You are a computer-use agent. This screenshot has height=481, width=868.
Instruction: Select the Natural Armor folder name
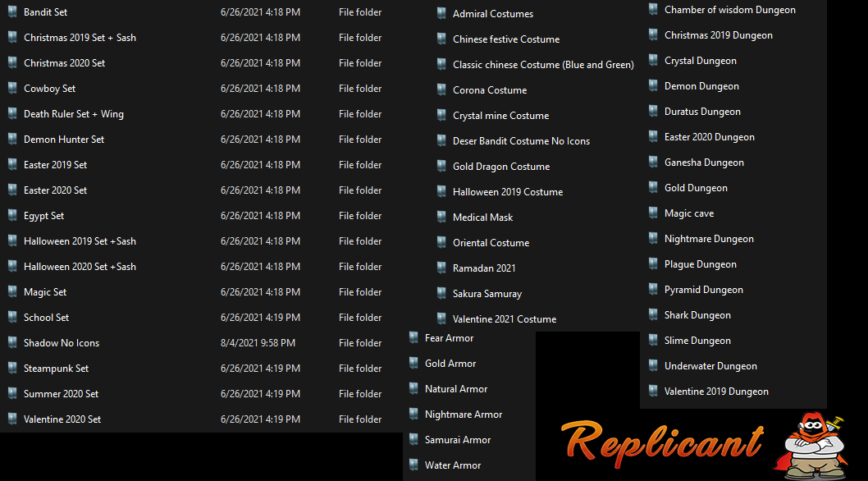[x=456, y=388]
